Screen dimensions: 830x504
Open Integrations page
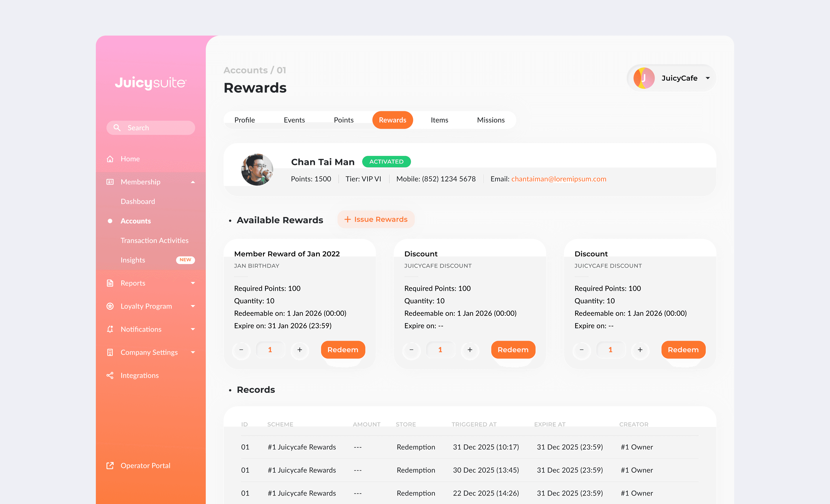coord(140,375)
